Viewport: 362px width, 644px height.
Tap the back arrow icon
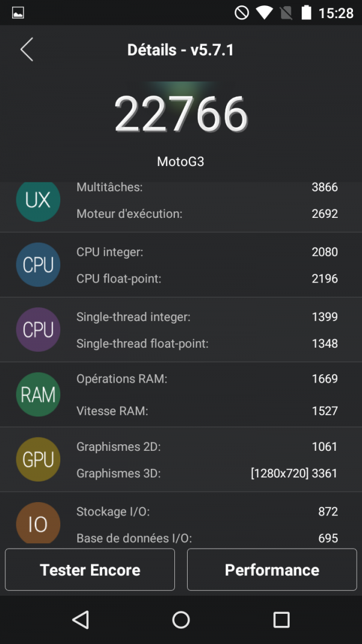(27, 49)
